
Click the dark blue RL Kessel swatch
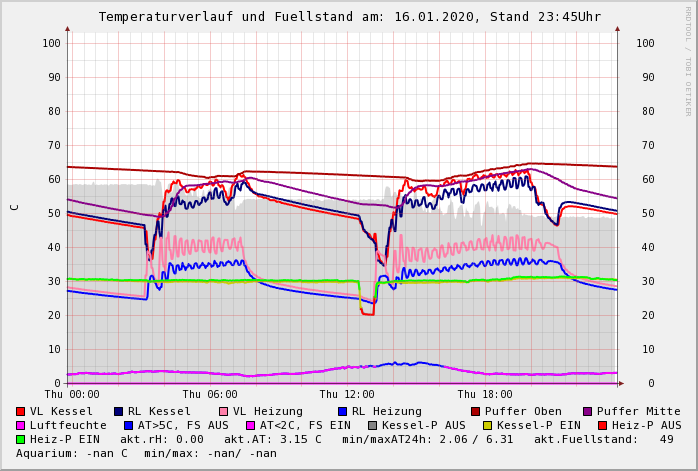coord(118,411)
